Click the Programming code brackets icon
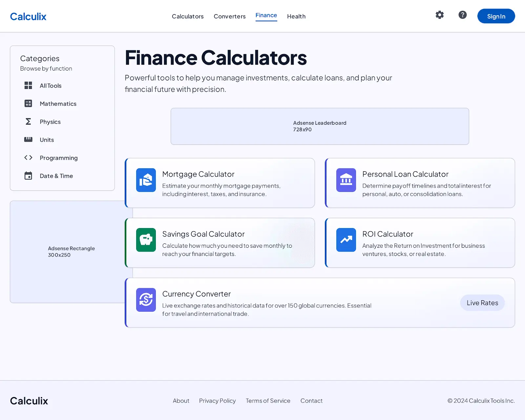Screen dimensions: 525x420 coord(28,158)
